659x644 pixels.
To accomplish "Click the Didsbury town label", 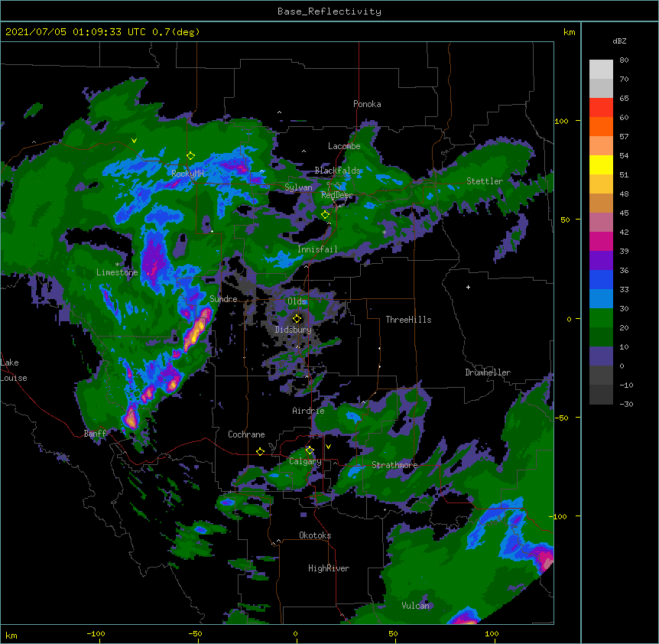I will [x=293, y=330].
